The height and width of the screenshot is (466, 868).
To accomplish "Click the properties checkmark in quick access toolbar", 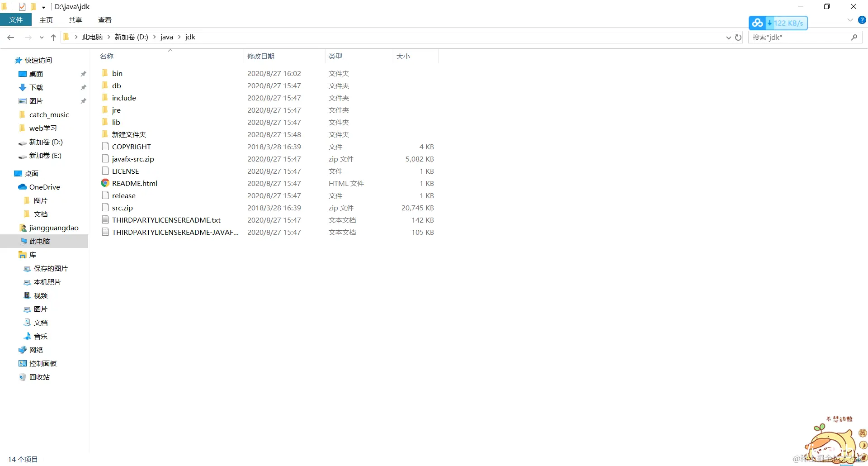I will point(22,6).
